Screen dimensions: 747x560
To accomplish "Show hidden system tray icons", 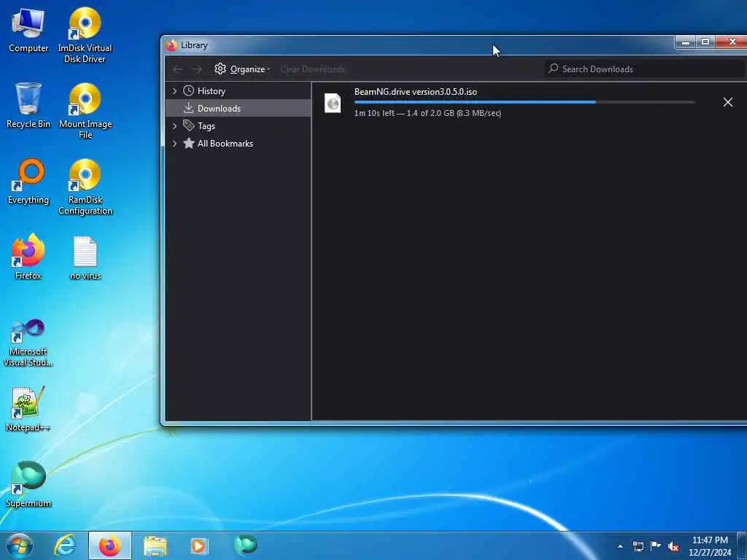I will (620, 546).
